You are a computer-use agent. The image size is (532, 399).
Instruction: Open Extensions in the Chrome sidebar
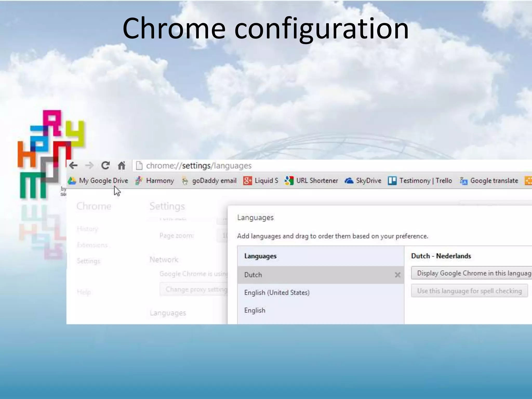[x=92, y=245]
